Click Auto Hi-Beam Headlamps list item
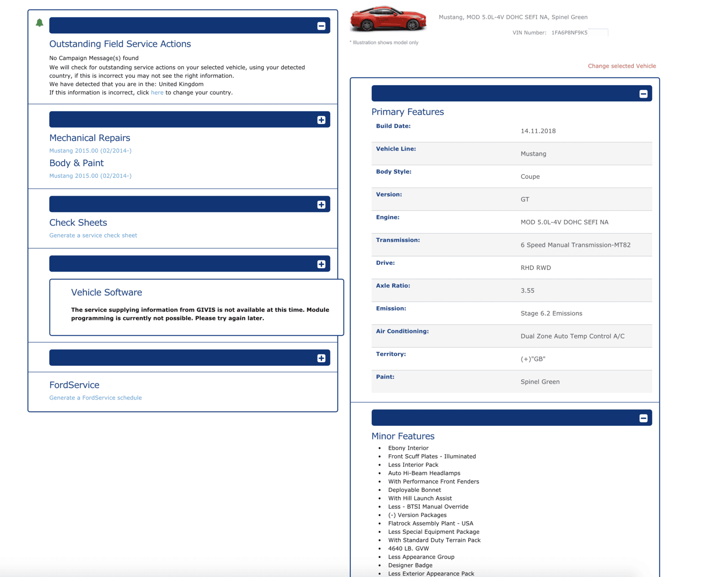 (424, 473)
